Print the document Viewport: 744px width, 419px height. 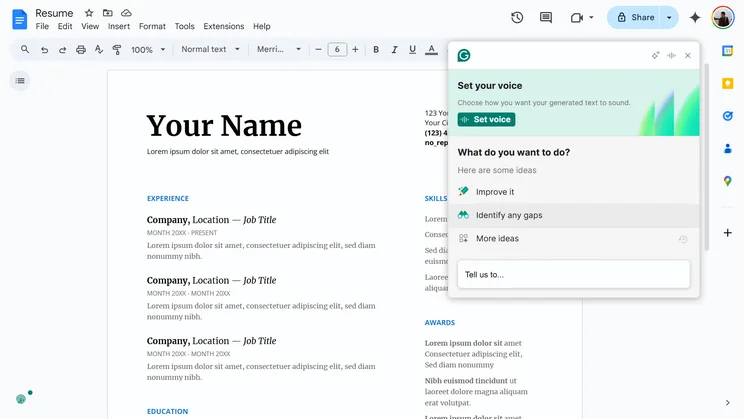[x=81, y=49]
